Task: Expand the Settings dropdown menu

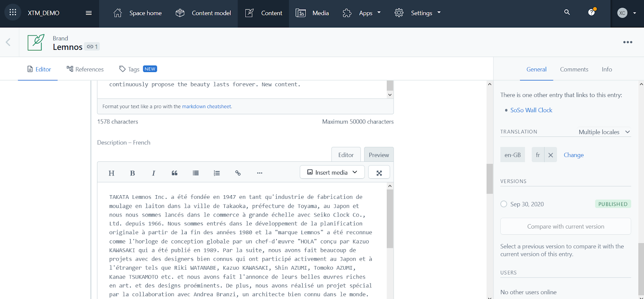Action: (418, 13)
